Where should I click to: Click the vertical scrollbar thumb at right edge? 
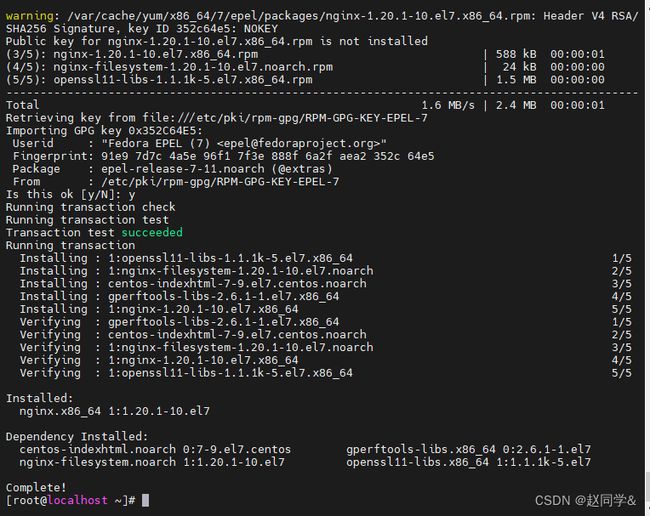(x=647, y=486)
